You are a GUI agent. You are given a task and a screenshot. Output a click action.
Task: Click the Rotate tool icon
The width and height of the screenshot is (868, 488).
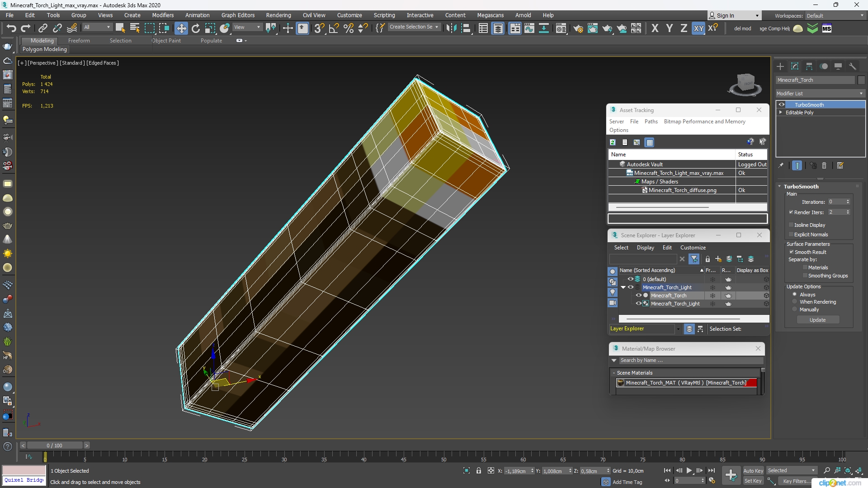click(x=196, y=28)
